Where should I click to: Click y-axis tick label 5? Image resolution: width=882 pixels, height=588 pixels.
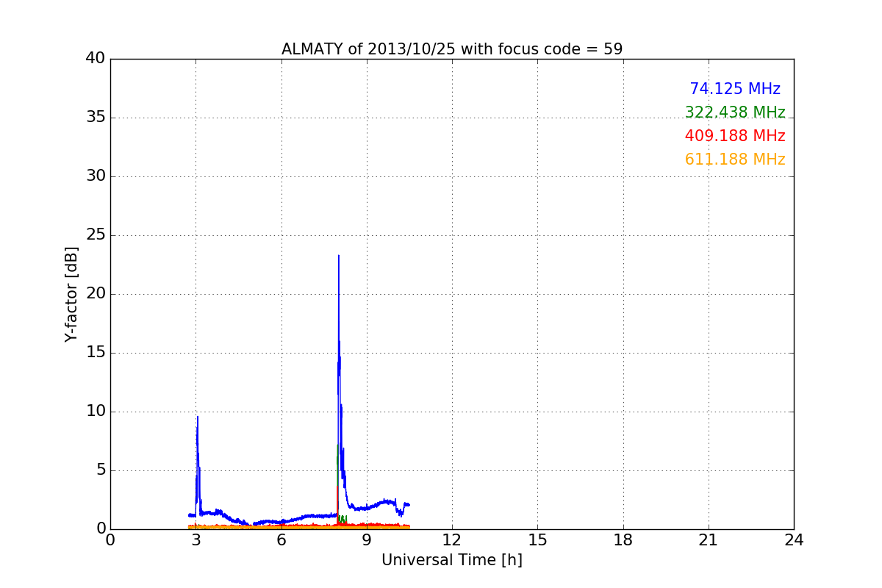[x=100, y=470]
